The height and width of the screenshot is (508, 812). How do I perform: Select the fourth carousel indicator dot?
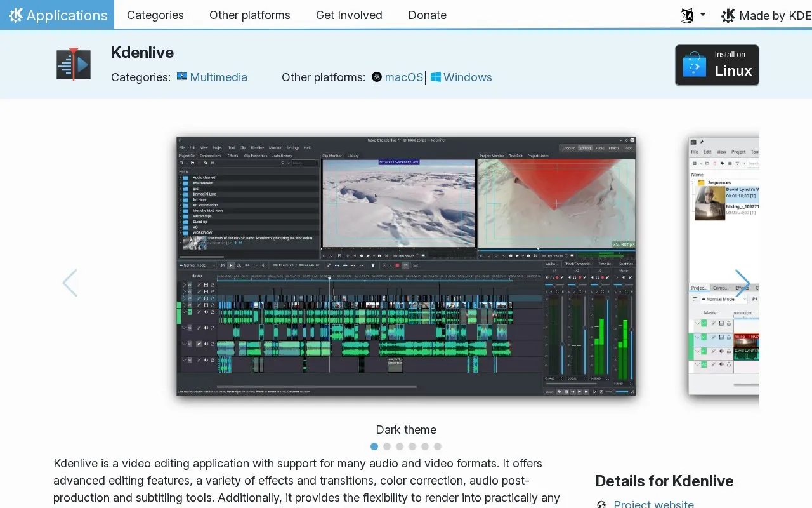412,446
